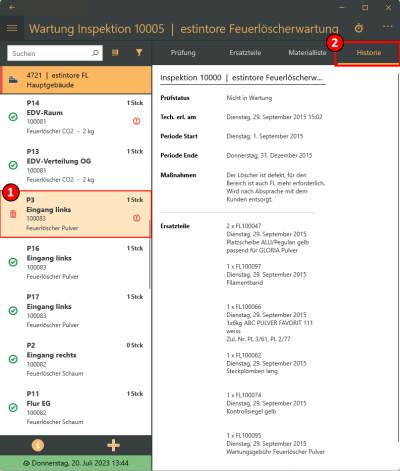
Task: Open the Materialliste tab
Action: [x=307, y=53]
